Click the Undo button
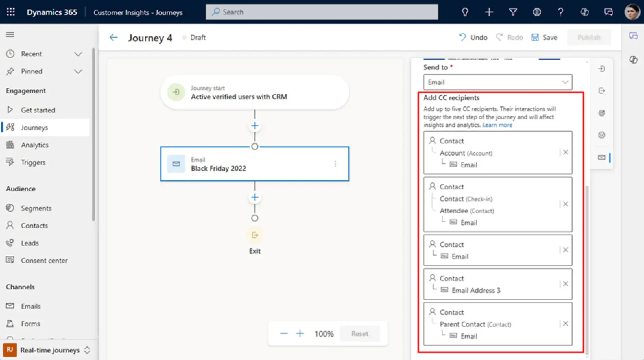644x360 pixels. pos(473,37)
